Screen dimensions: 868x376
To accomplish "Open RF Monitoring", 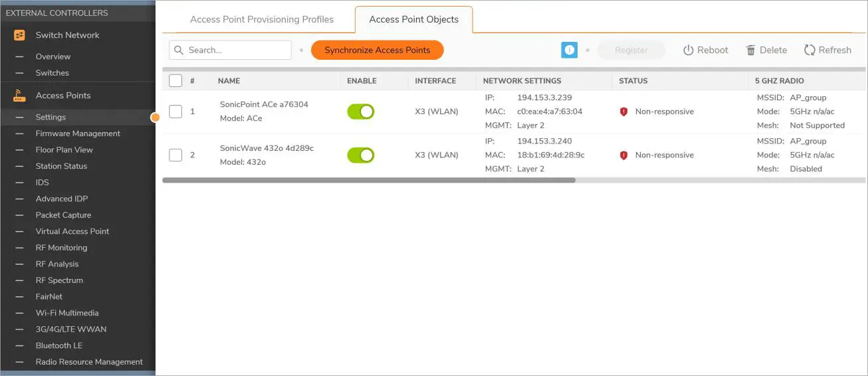I will [61, 248].
